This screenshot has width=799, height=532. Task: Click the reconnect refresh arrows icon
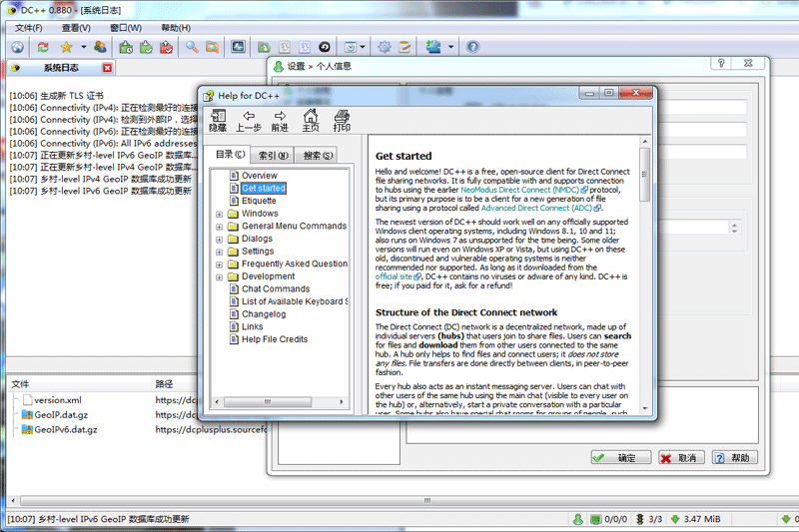pyautogui.click(x=43, y=47)
